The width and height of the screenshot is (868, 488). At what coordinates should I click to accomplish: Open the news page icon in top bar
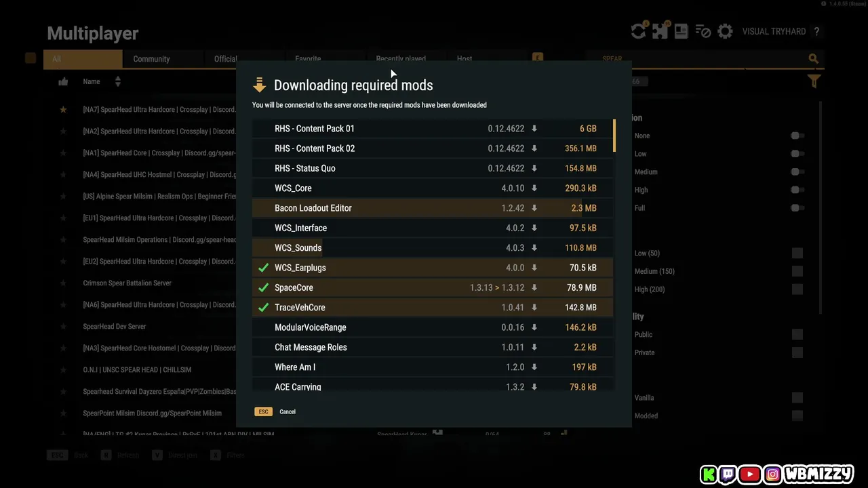click(x=682, y=31)
